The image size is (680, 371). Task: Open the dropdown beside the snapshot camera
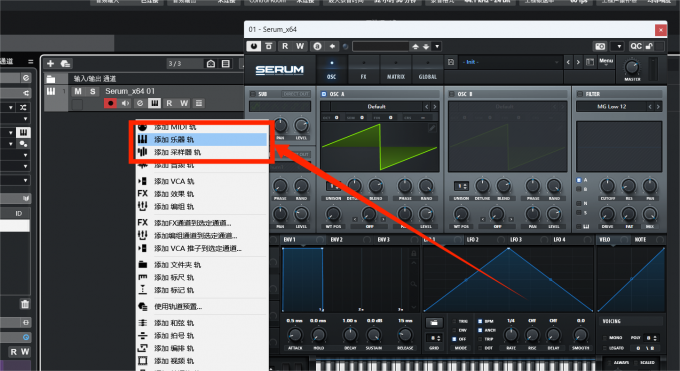(x=619, y=46)
